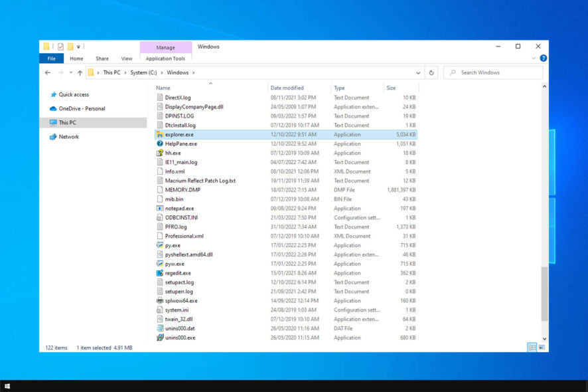588x392 pixels.
Task: Open Quick access star icon in sidebar
Action: (x=53, y=94)
